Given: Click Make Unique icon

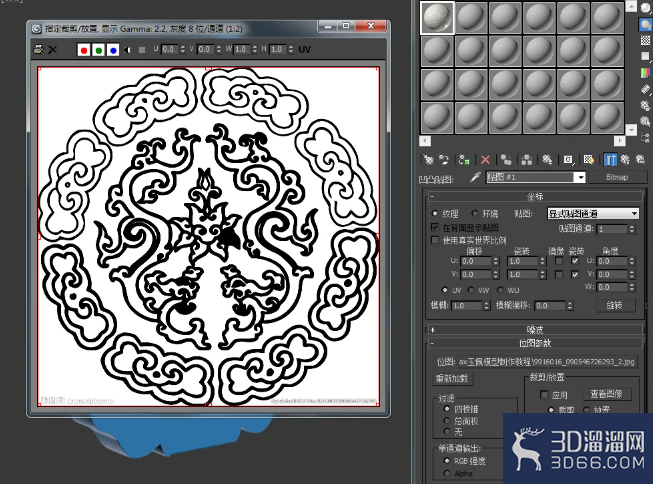Looking at the screenshot, I should [526, 160].
